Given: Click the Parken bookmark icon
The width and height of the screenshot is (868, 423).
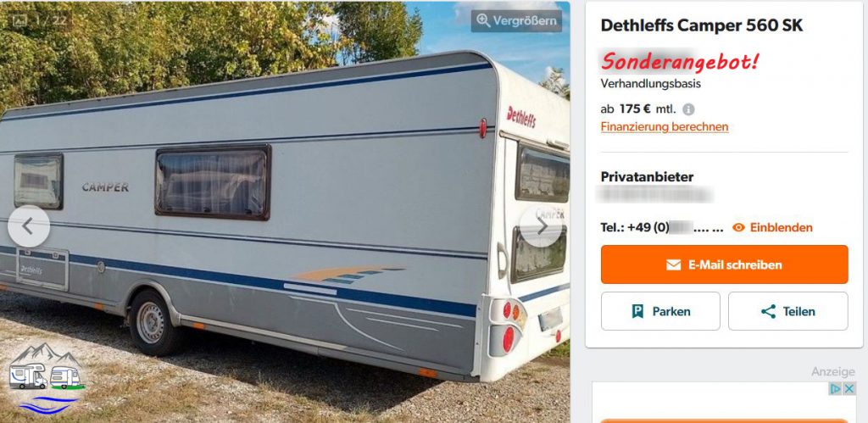Looking at the screenshot, I should pyautogui.click(x=637, y=312).
